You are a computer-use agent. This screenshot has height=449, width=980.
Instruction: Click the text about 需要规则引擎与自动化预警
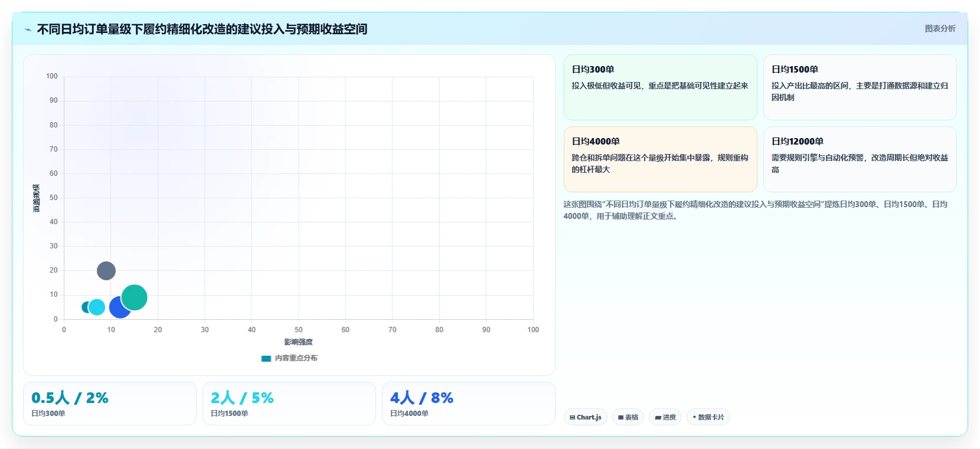(860, 163)
